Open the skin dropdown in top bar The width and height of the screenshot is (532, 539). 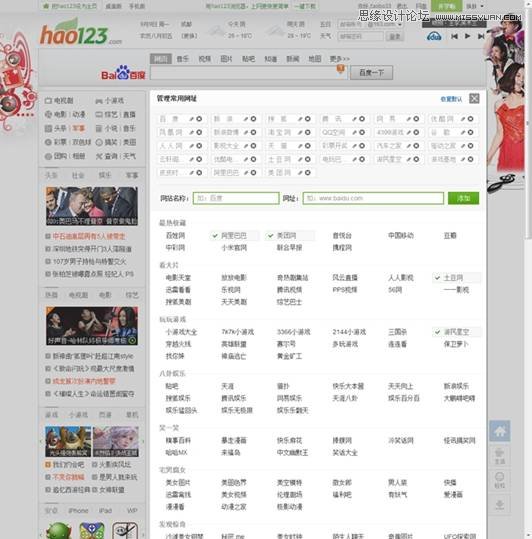pos(475,6)
